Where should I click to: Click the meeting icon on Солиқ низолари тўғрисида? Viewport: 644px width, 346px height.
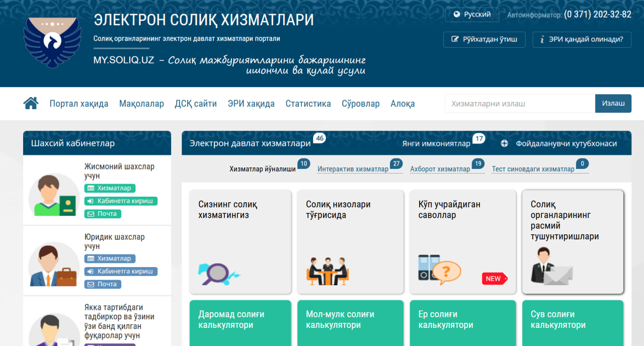coord(328,271)
